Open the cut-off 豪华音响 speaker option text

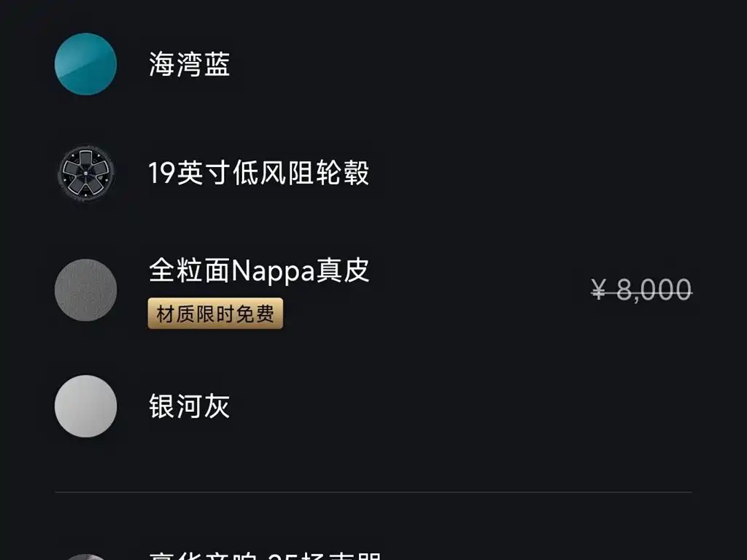[x=265, y=556]
